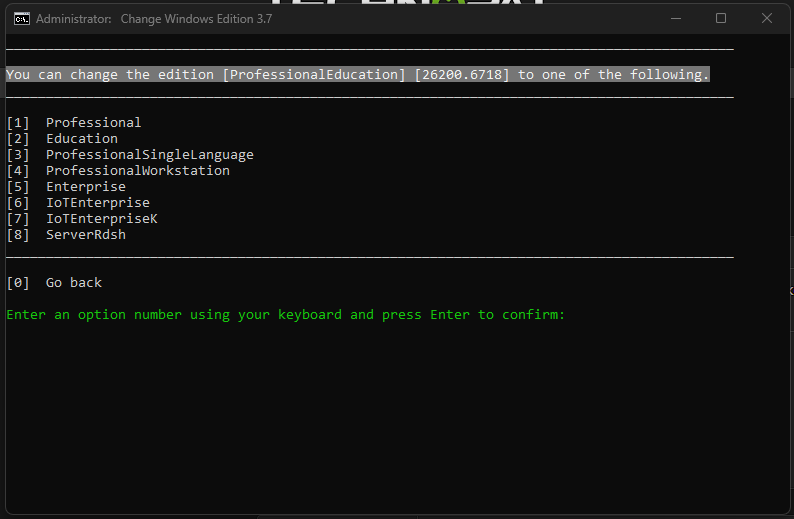Click the '[6] IoTEnterprise' option line
Image resolution: width=794 pixels, height=519 pixels.
78,203
